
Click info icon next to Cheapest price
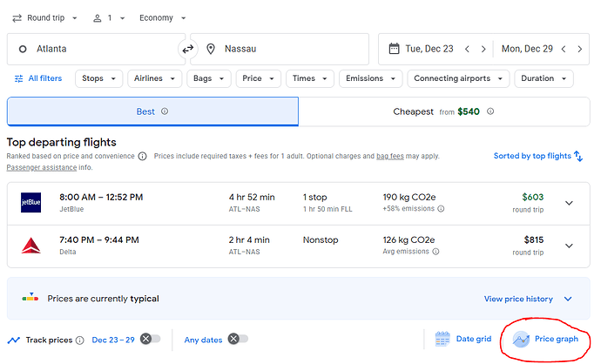[490, 111]
